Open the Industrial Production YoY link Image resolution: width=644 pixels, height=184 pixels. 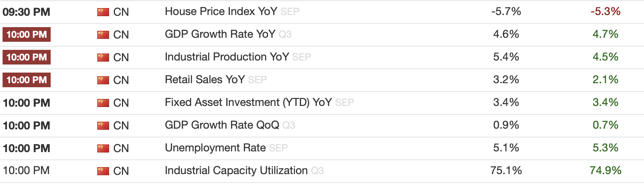click(227, 57)
